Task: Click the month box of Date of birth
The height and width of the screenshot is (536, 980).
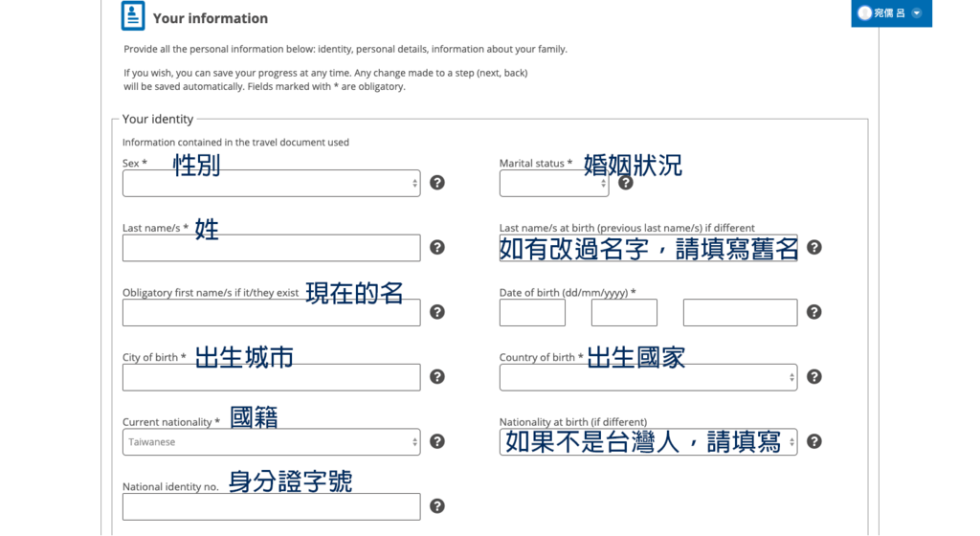Action: coord(624,312)
